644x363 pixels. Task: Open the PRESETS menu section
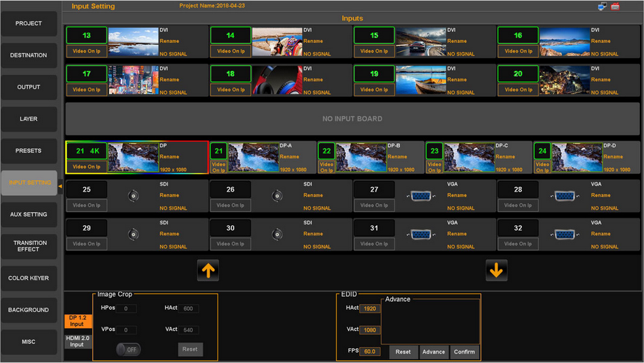[29, 151]
